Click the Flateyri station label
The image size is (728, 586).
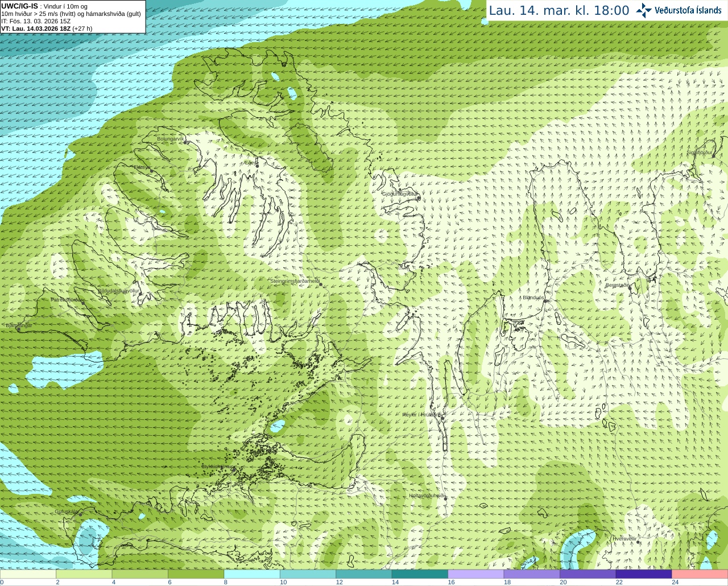pyautogui.click(x=142, y=167)
